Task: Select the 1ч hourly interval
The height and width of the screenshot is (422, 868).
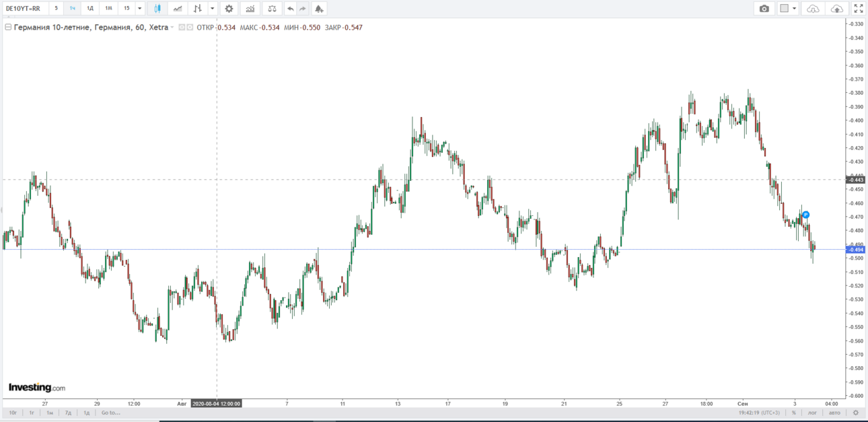Action: pyautogui.click(x=73, y=9)
